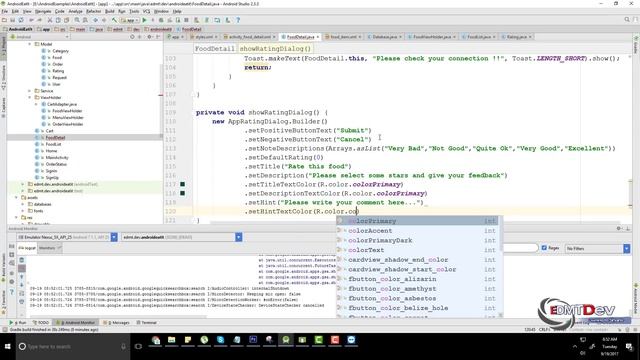Click the Android Monitor settings gear icon
640x360 pixels.
tap(619, 229)
